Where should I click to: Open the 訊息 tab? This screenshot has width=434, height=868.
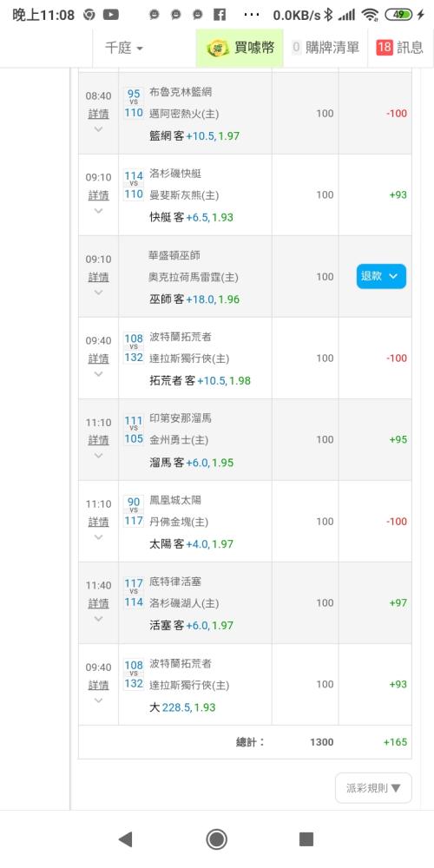coord(401,48)
